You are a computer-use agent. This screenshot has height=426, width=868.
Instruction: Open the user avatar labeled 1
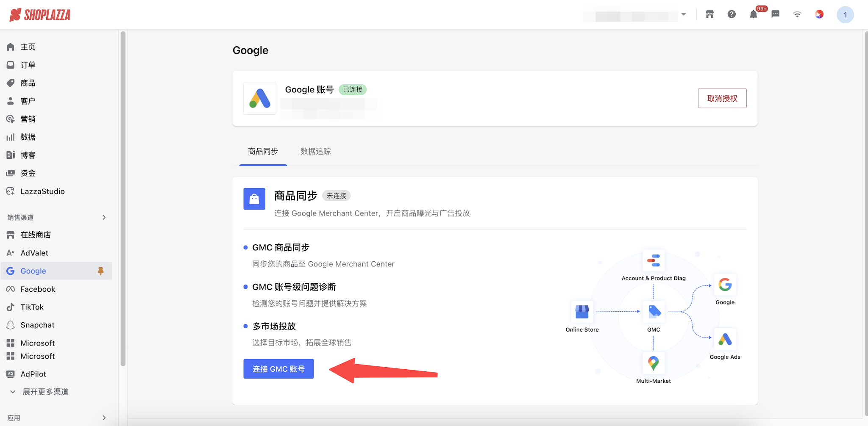(x=845, y=15)
